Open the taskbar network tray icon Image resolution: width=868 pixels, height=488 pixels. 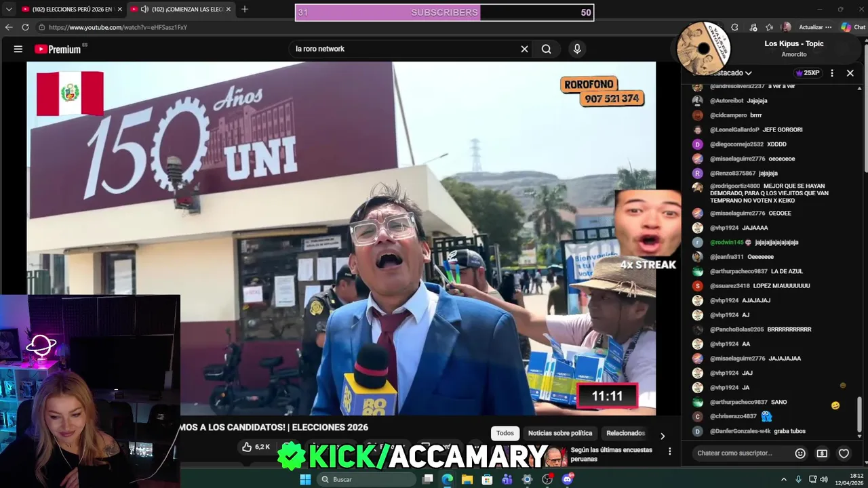pos(813,479)
